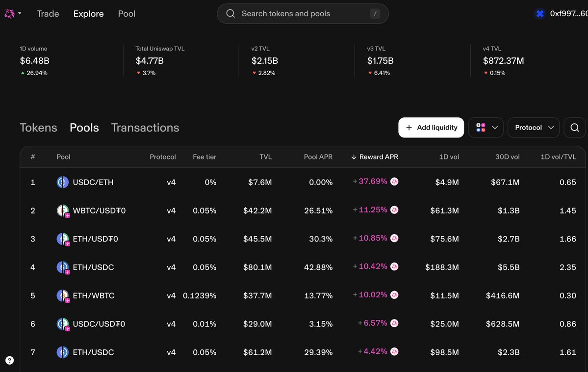This screenshot has width=588, height=372.
Task: Click the UNI reward icon next to 10.02%
Action: (394, 294)
